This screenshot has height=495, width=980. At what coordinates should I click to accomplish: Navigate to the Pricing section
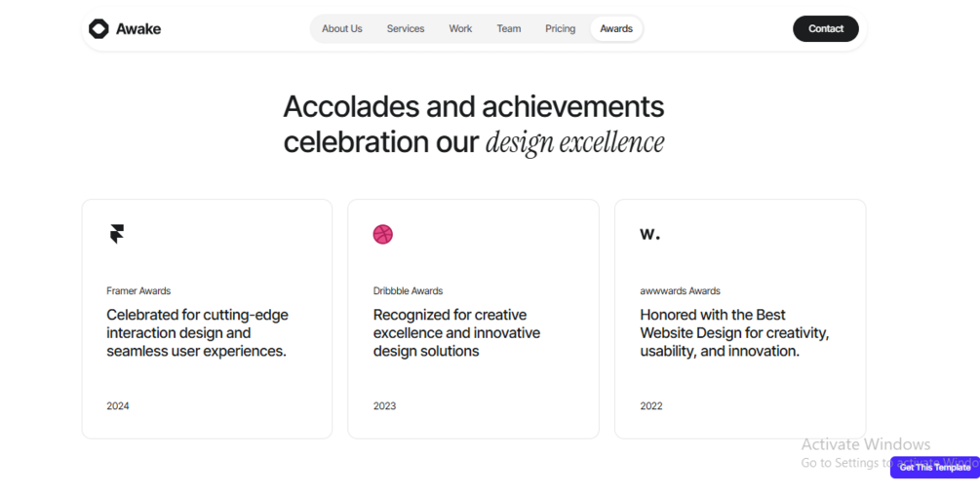(560, 29)
